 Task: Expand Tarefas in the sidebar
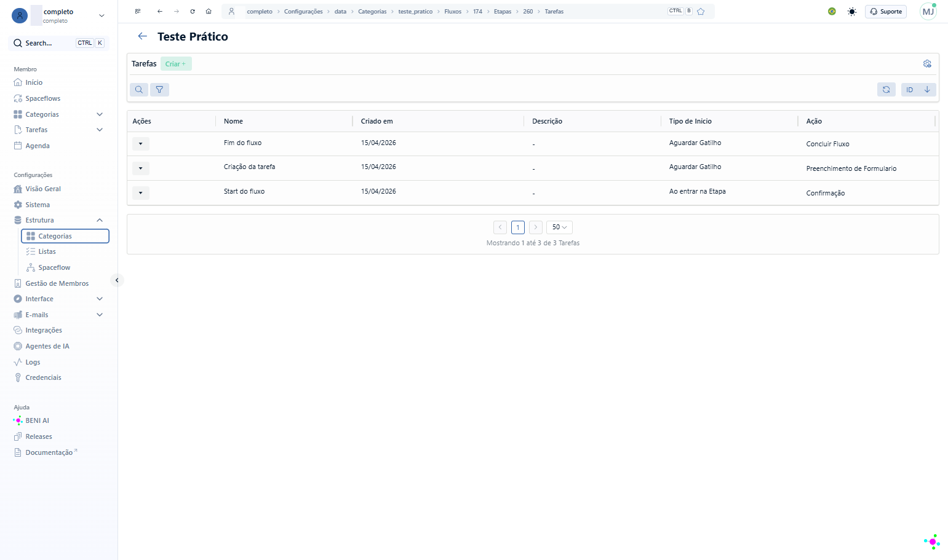click(x=100, y=130)
